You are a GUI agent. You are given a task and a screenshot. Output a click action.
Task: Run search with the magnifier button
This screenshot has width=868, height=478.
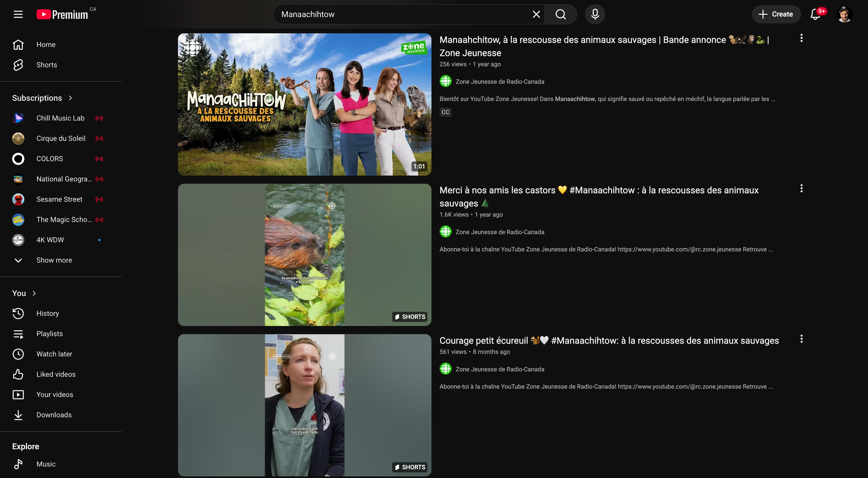(x=560, y=14)
